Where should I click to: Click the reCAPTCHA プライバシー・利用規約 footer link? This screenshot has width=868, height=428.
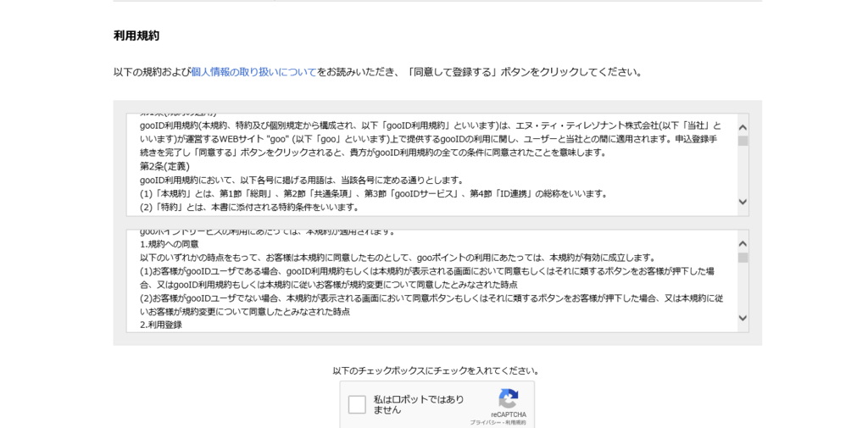[x=498, y=422]
